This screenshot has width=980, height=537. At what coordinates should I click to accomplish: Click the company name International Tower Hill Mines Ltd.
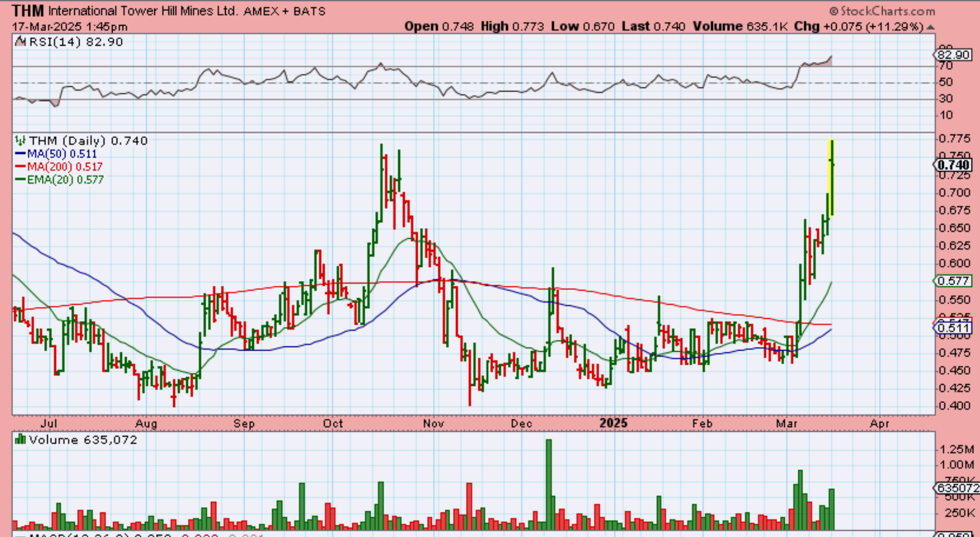(x=143, y=11)
